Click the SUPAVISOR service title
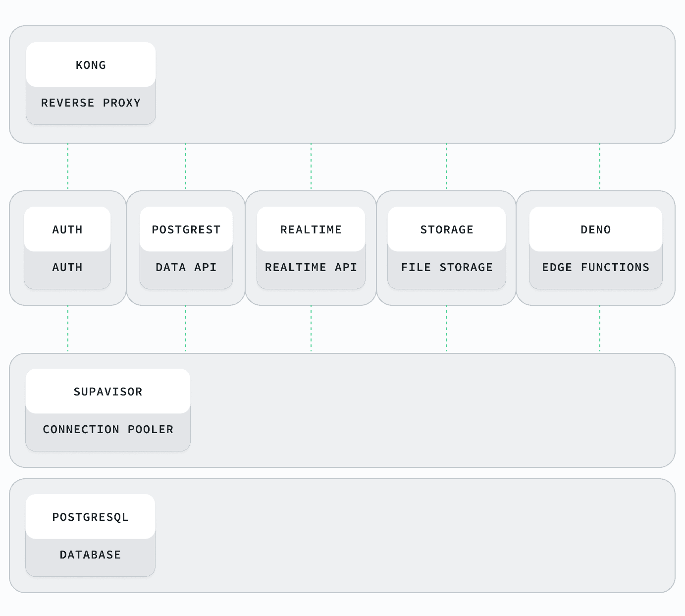This screenshot has width=685, height=616. point(108,392)
